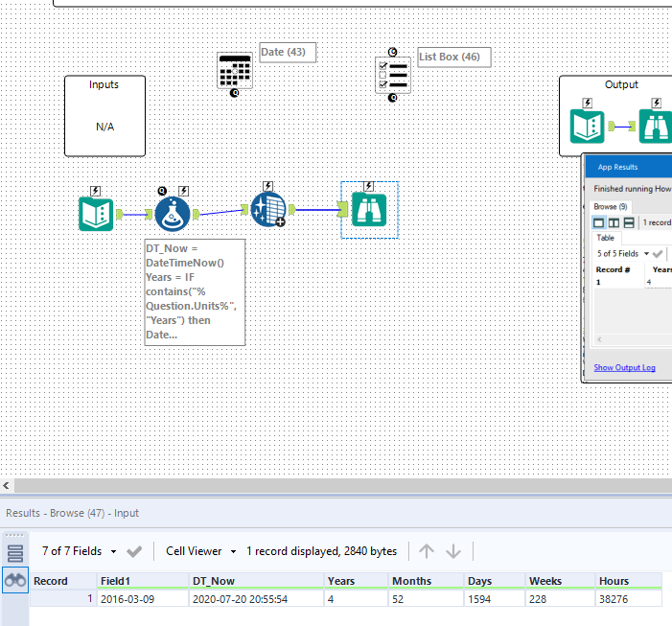
Task: Click the canvas scroll left arrow
Action: click(x=6, y=485)
